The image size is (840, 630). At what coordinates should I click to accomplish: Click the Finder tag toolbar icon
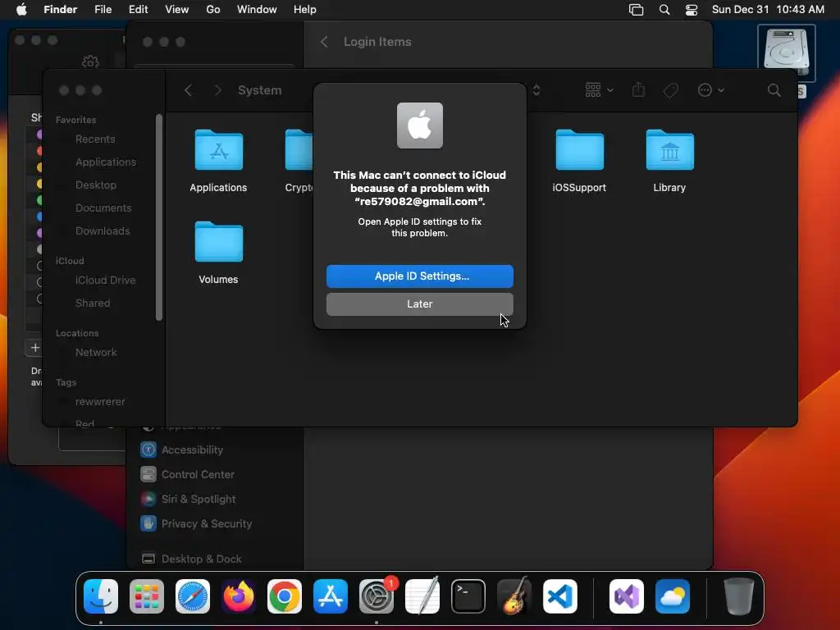click(x=670, y=90)
